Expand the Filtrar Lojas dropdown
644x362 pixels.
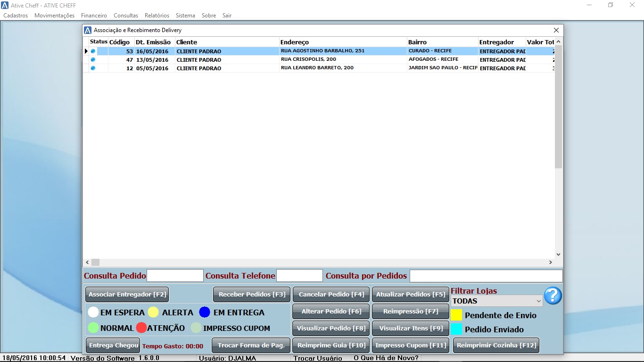(x=538, y=301)
